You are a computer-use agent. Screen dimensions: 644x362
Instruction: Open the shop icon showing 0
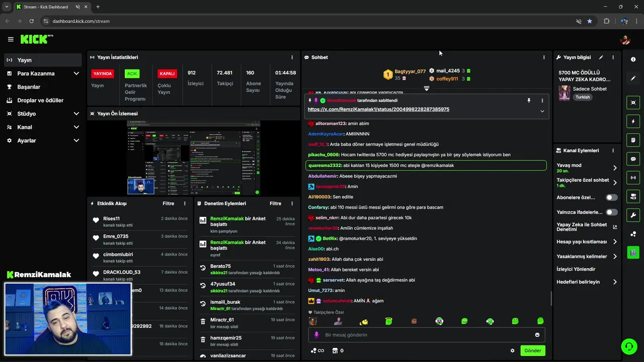click(338, 351)
